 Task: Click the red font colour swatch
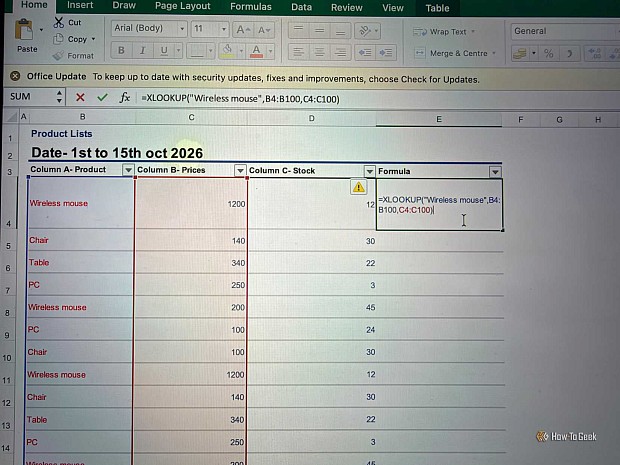[x=256, y=51]
